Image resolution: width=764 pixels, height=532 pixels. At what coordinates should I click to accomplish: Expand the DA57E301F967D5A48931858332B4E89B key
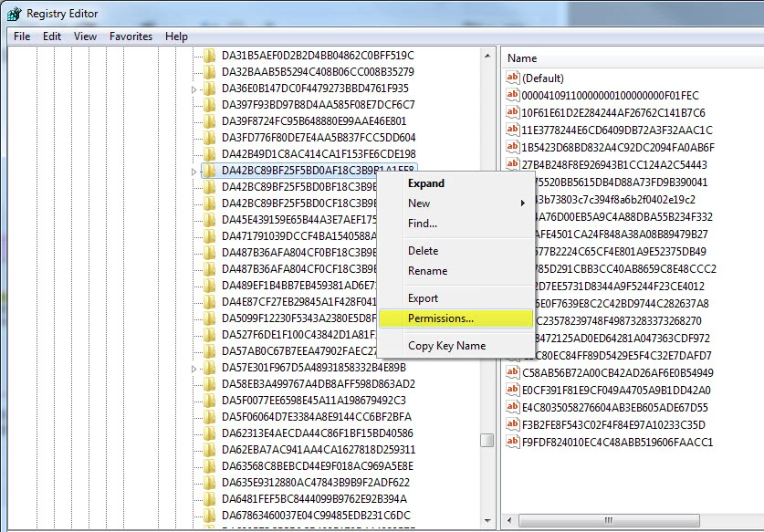point(194,369)
